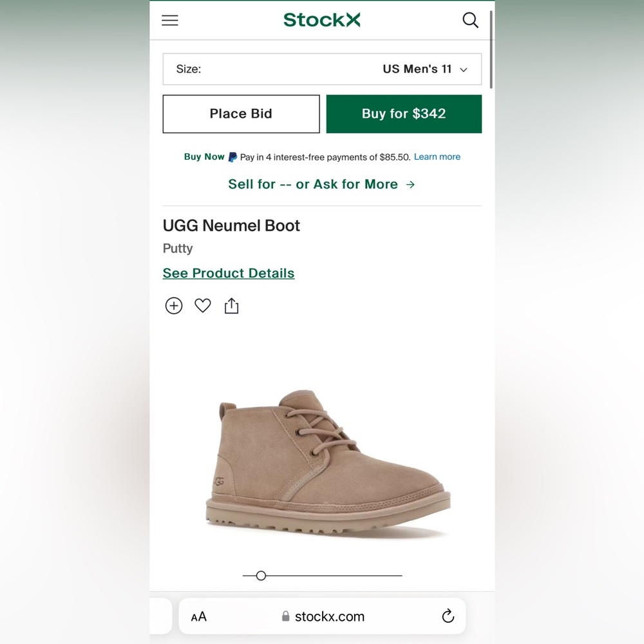Screen dimensions: 644x644
Task: Click the arrow after Ask for More
Action: (x=411, y=185)
